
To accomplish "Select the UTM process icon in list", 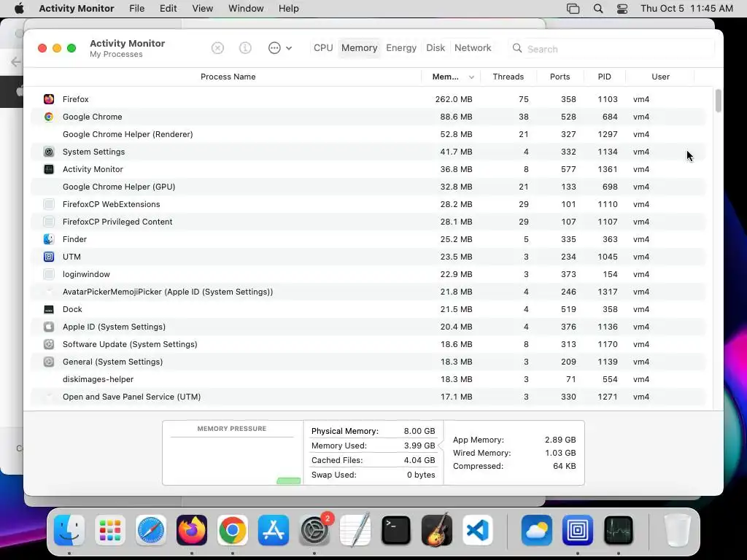I will 49,257.
